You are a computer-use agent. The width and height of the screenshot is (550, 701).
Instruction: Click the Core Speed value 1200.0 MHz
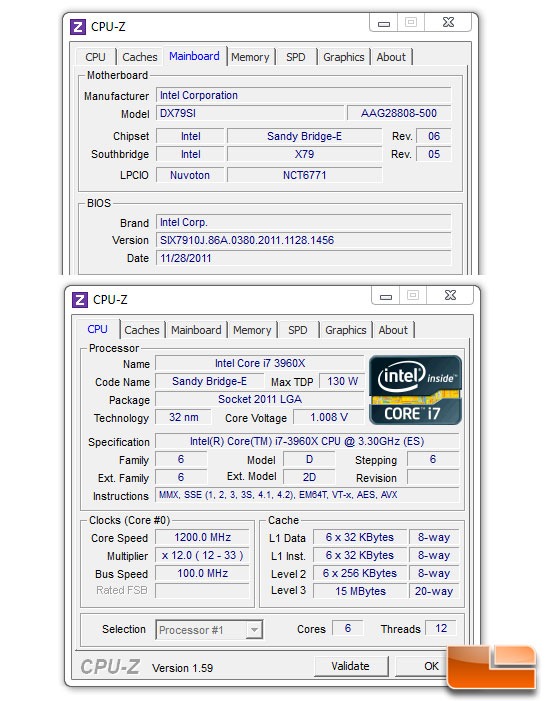tap(203, 537)
